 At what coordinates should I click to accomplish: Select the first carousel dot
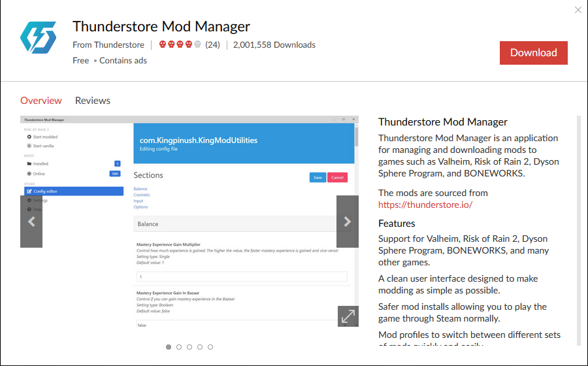169,347
